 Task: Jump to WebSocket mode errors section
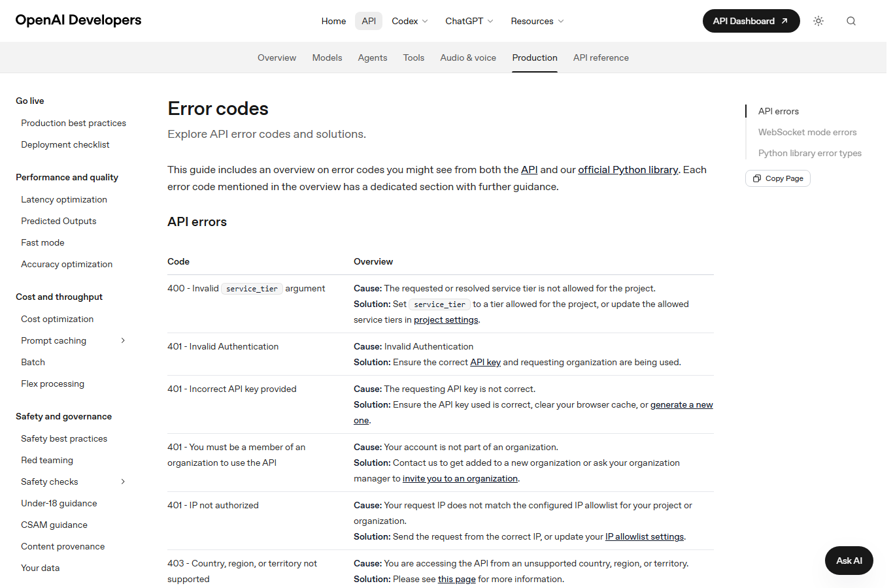[807, 132]
